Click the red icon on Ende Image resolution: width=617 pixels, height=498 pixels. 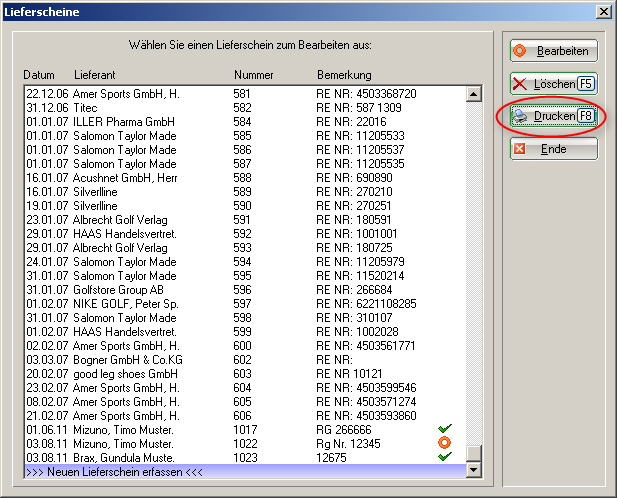520,149
